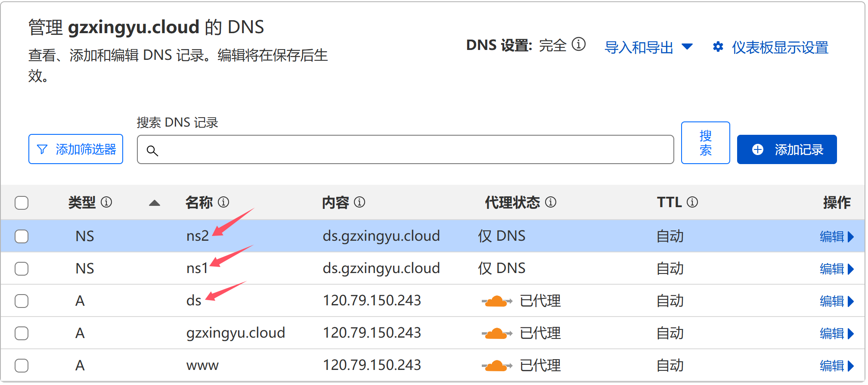Viewport: 868px width, 385px height.
Task: Click ds.gzxingyu.cloud content in ns2 row
Action: coord(381,236)
